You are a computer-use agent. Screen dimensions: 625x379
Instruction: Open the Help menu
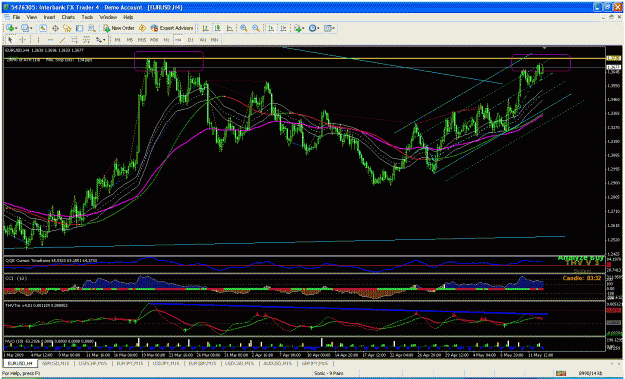coord(128,18)
